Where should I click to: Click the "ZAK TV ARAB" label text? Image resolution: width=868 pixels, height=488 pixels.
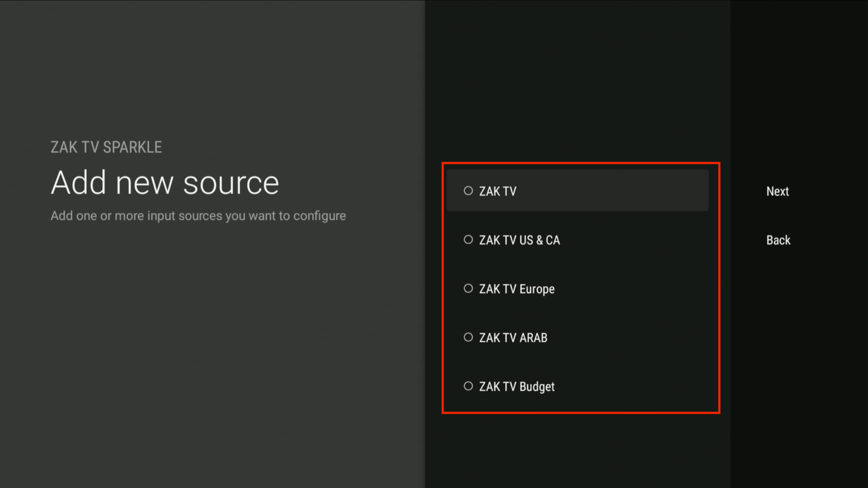tap(513, 338)
